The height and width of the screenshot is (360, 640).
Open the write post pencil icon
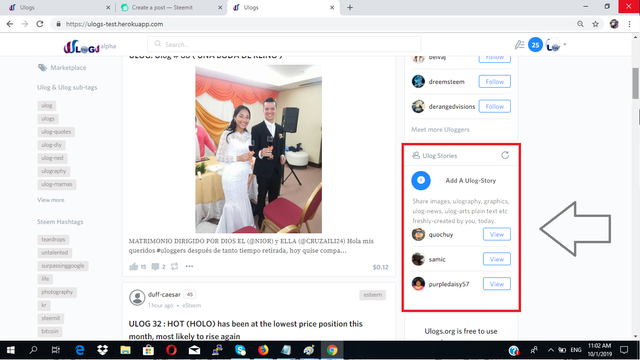point(519,44)
